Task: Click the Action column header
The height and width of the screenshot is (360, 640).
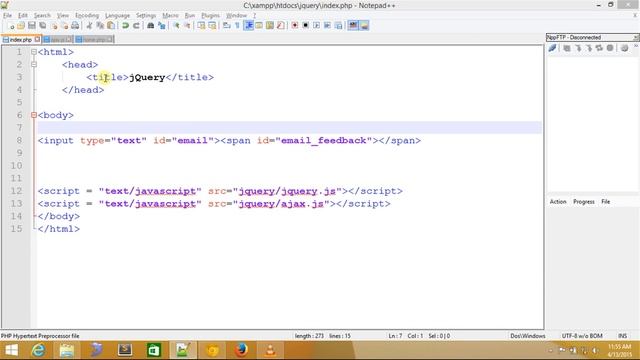Action: click(558, 202)
